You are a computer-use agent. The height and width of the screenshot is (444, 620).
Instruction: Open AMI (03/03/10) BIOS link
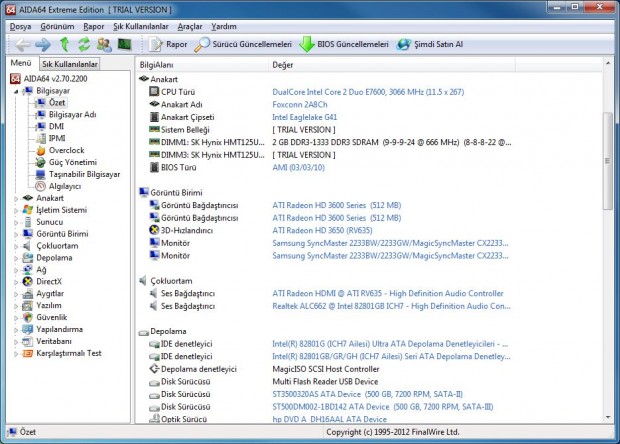pos(299,168)
